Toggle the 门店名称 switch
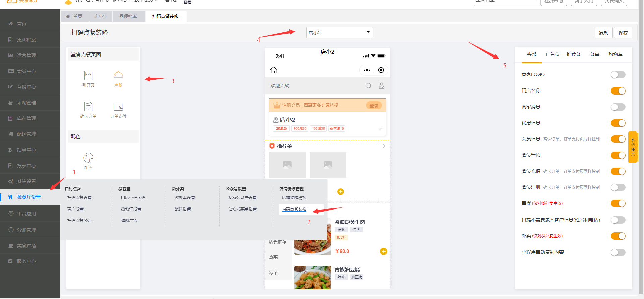The height and width of the screenshot is (299, 644). pyautogui.click(x=618, y=91)
